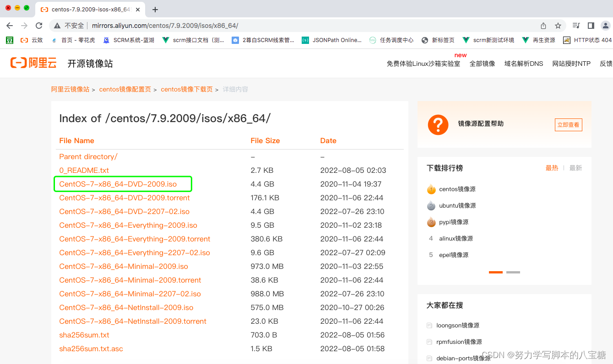
Task: Open a new tab with the plus icon
Action: pos(155,10)
